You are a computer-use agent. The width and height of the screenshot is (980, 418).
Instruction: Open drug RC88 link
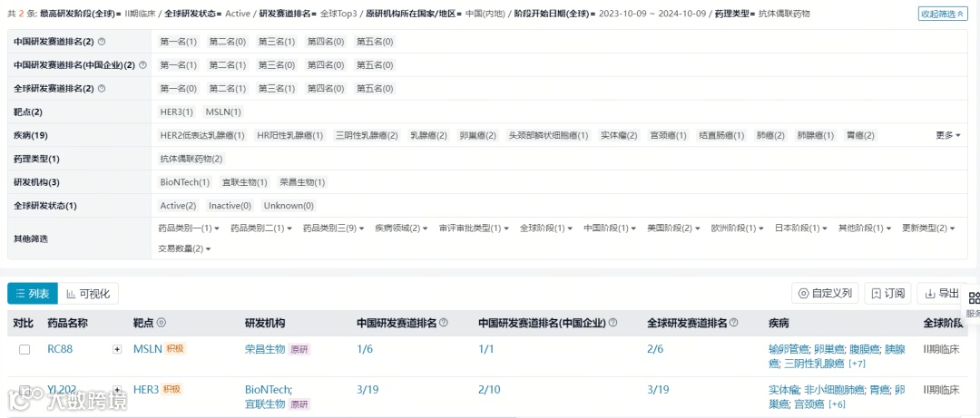pos(60,349)
